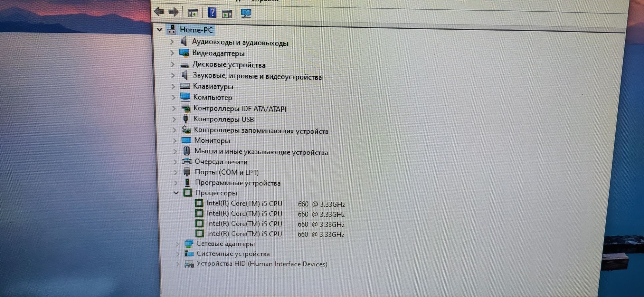Click the Устройства HID icon
The width and height of the screenshot is (644, 297).
pos(189,264)
